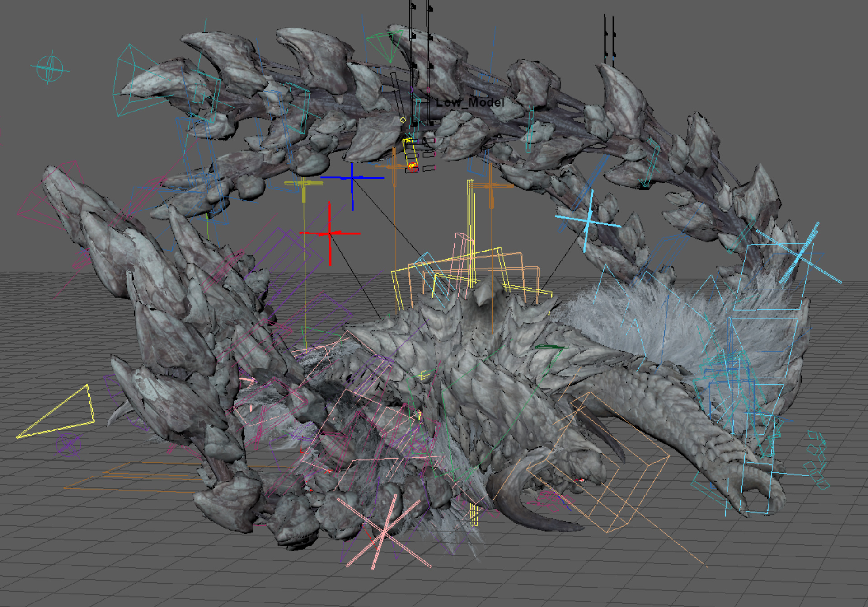Select the dark blue cross locator

352,178
